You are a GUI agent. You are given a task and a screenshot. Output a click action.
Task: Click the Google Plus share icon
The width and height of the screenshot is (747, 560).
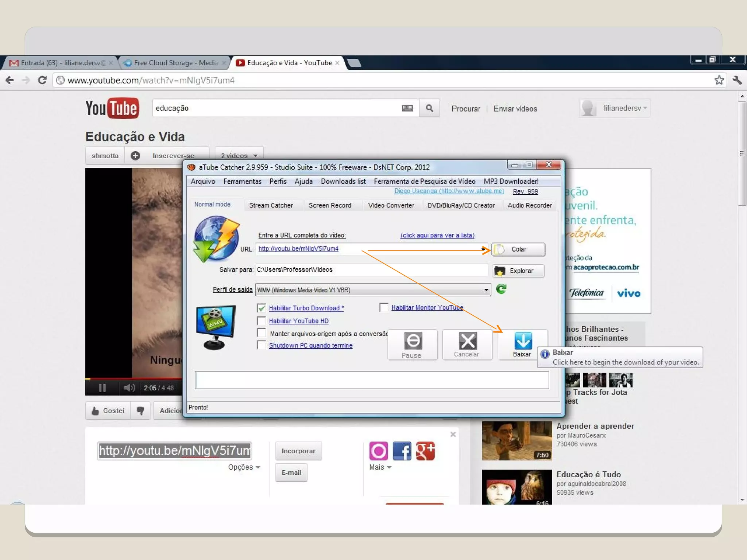(x=425, y=451)
